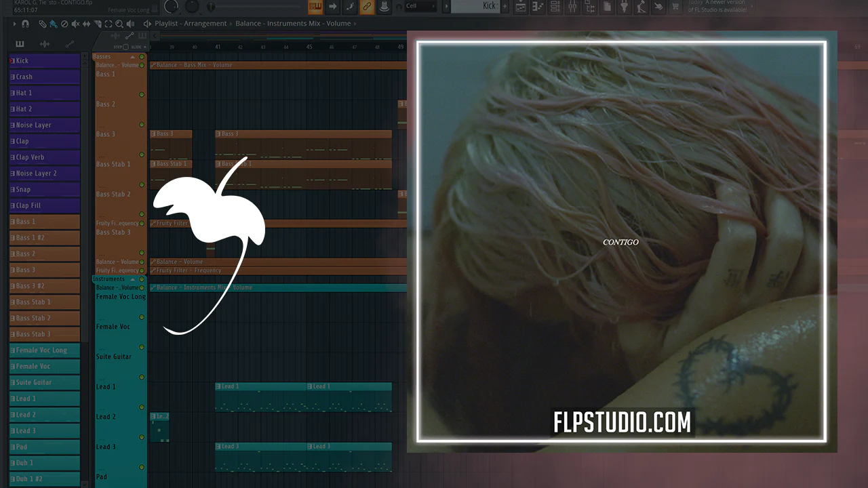
Task: Add a new pattern with plus button
Action: pos(505,6)
